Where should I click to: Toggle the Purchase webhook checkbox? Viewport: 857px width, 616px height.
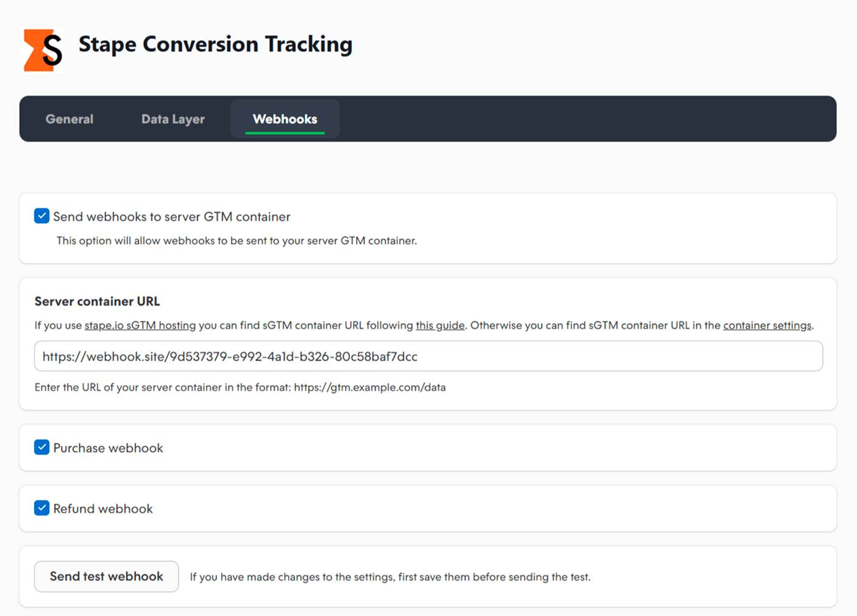pyautogui.click(x=42, y=448)
